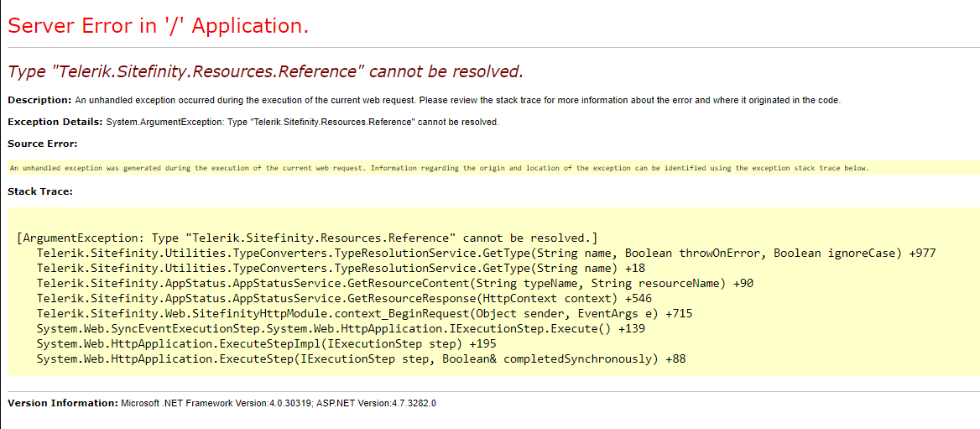Viewport: 980px width, 429px height.
Task: Click the "Version Information:" label
Action: (62, 403)
